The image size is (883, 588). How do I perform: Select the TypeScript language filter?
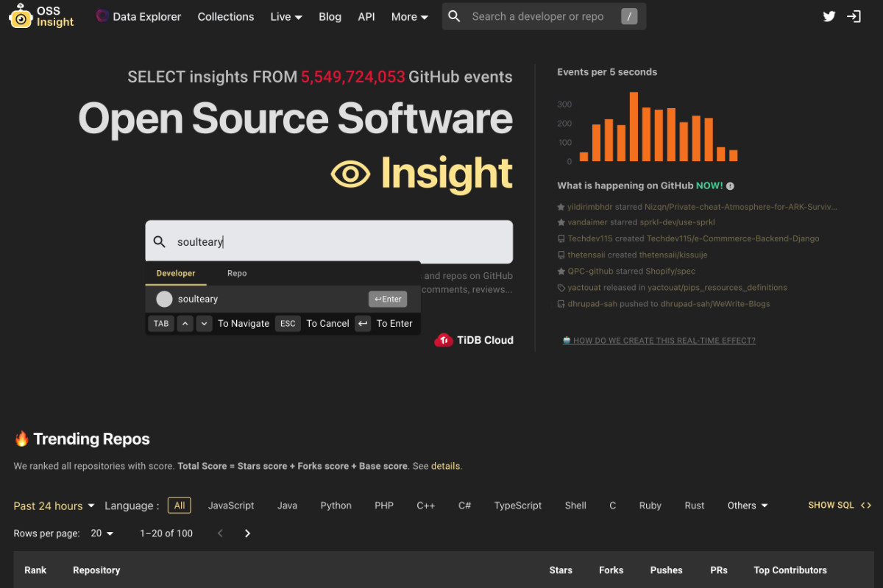tap(517, 506)
